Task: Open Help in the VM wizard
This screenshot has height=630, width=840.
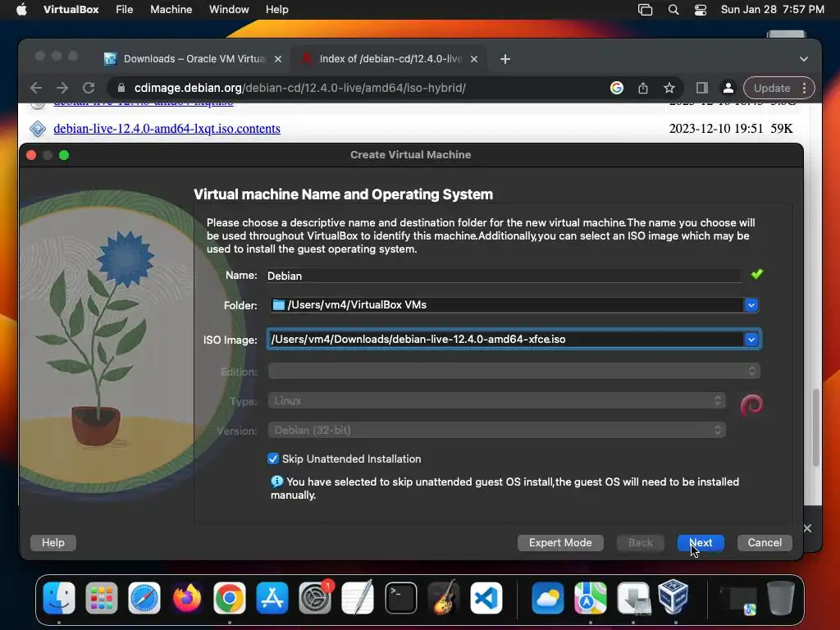Action: [53, 543]
